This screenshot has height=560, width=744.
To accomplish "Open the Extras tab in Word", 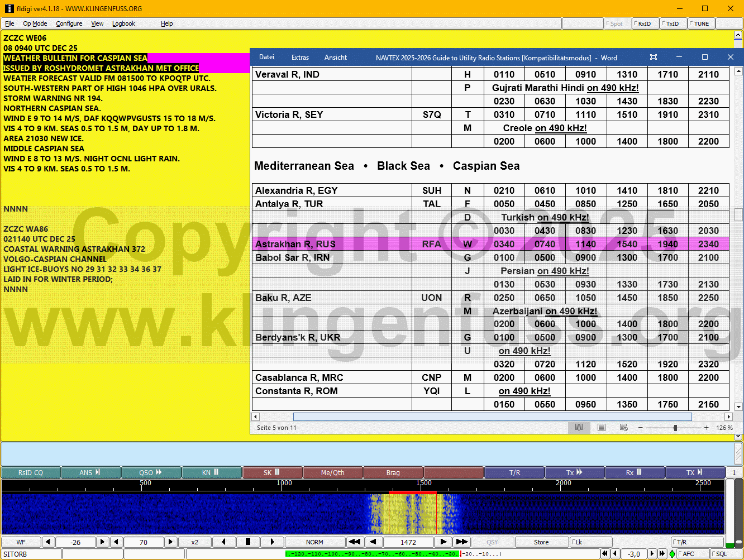I will pos(300,58).
